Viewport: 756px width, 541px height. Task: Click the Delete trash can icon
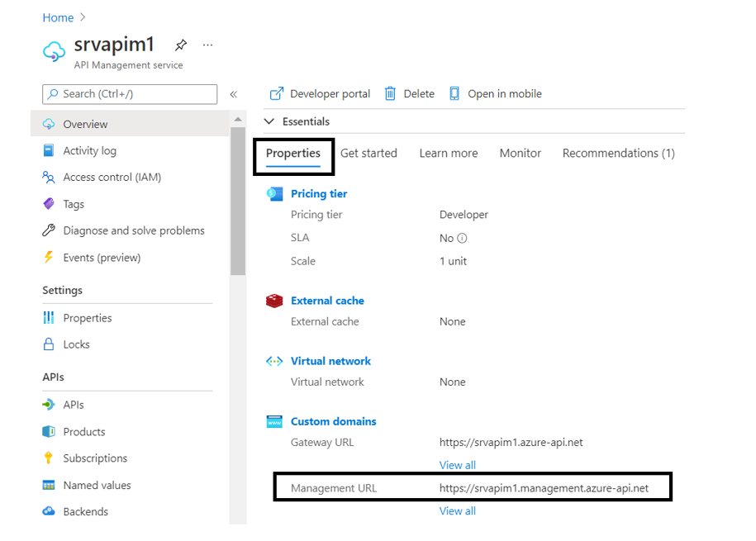[x=390, y=93]
